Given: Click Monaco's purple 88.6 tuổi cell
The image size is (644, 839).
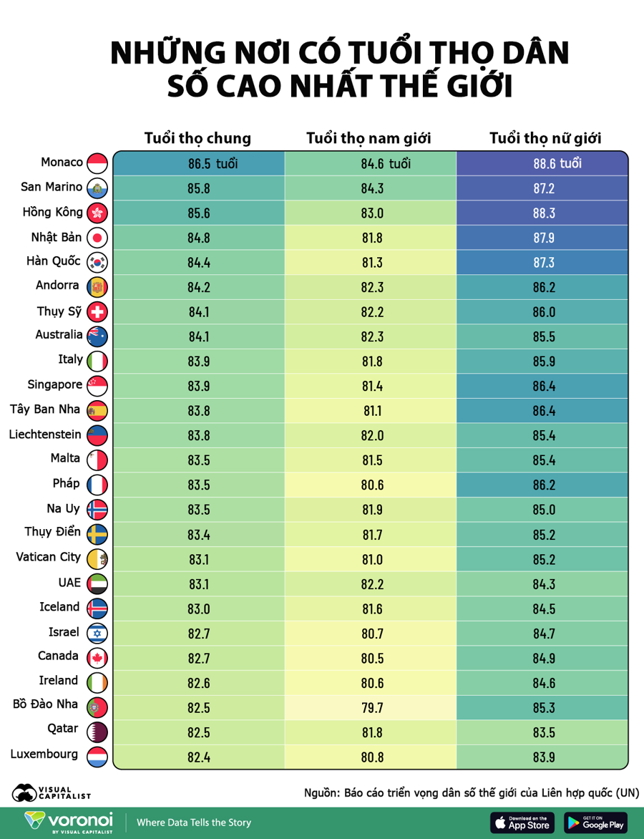Looking at the screenshot, I should pos(542,163).
